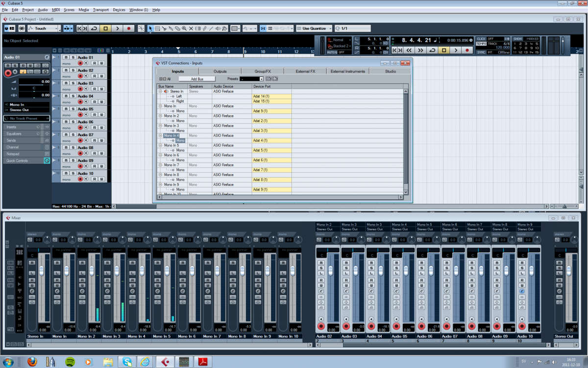Viewport: 588px width, 368px height.
Task: Click the VST Connections list down scroll arrow
Action: tap(405, 192)
